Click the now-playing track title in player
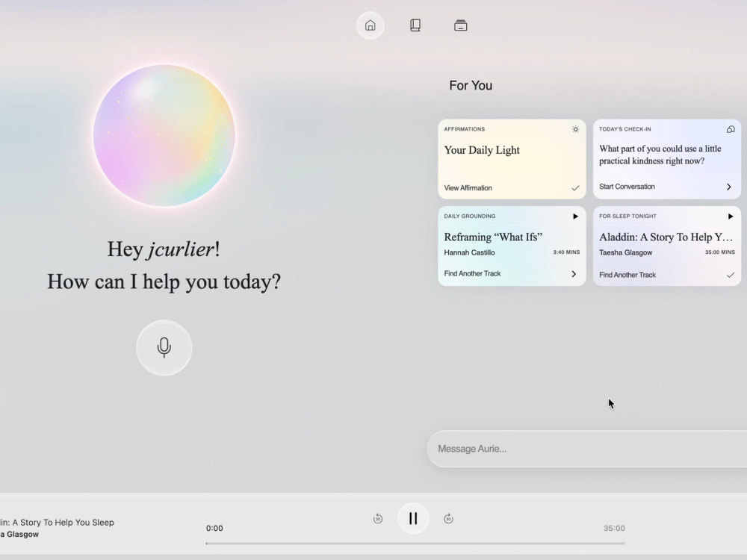Screen dimensions: 747x560 (x=57, y=523)
